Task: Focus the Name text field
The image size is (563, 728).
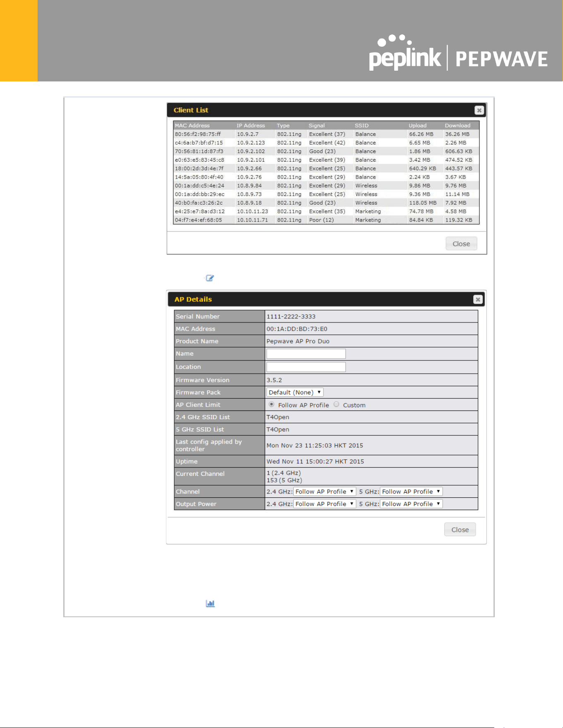Action: point(306,353)
